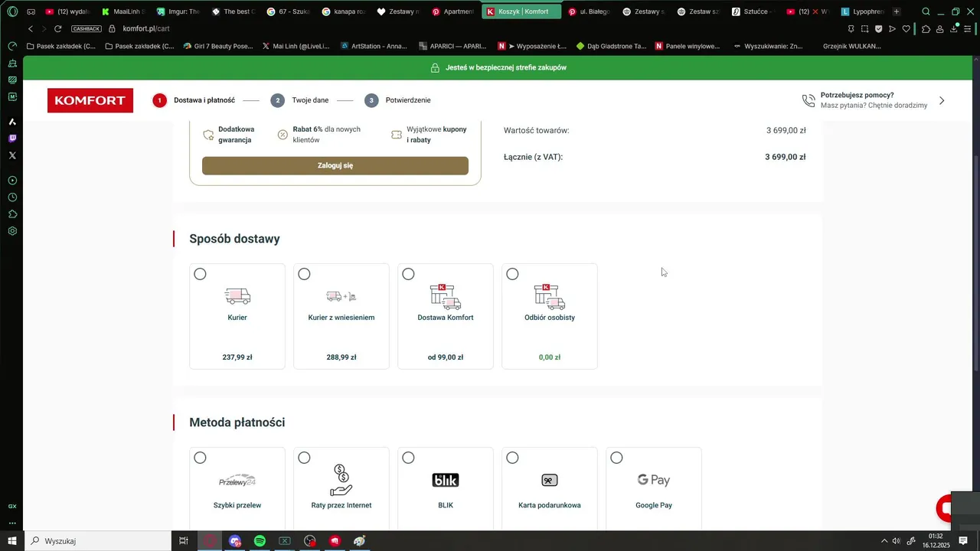This screenshot has width=980, height=551.
Task: Open the notifications center icon
Action: pyautogui.click(x=963, y=541)
